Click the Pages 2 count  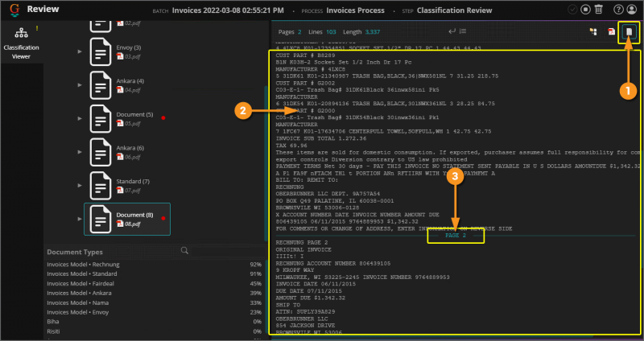290,31
